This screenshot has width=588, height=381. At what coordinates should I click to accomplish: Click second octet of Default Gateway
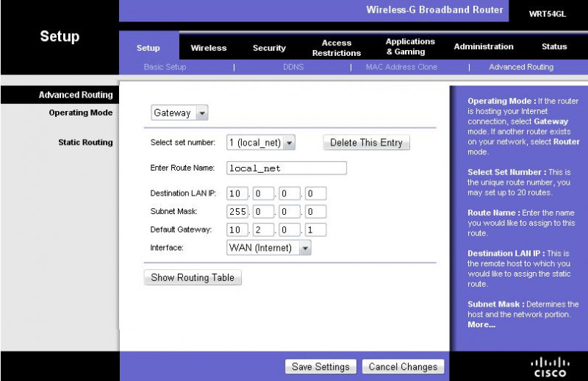click(x=263, y=229)
